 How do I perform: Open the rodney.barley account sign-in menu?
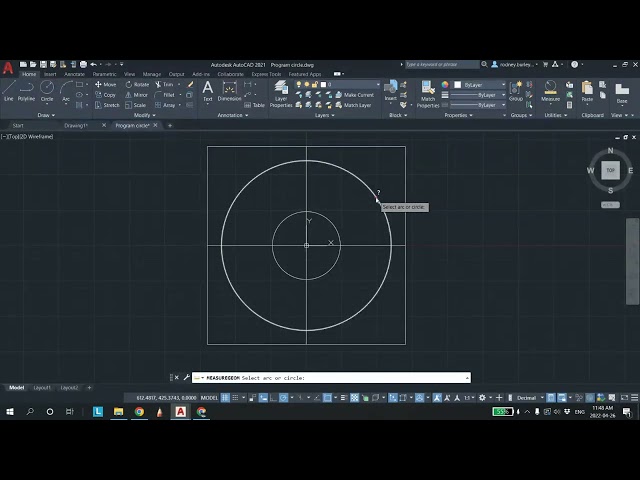point(515,64)
